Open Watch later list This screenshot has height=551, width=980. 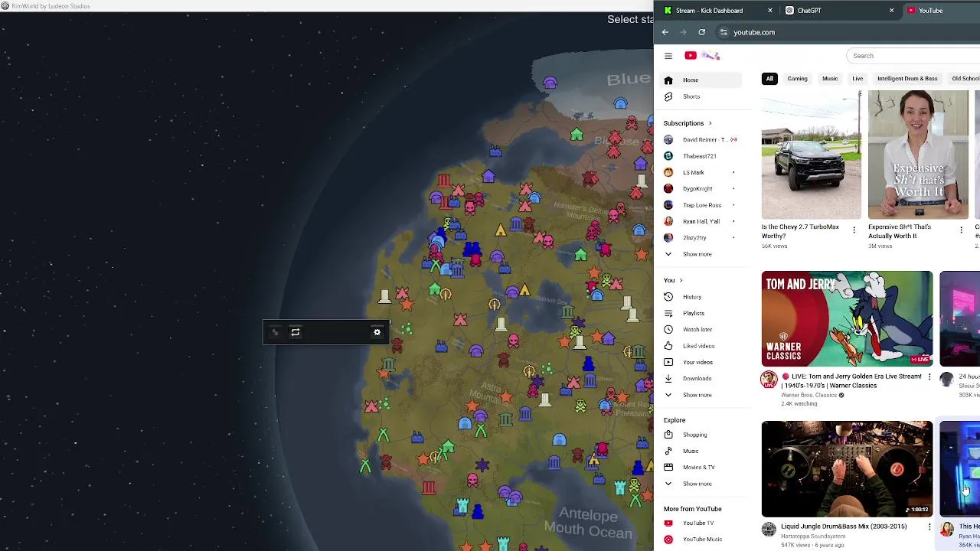click(x=701, y=329)
